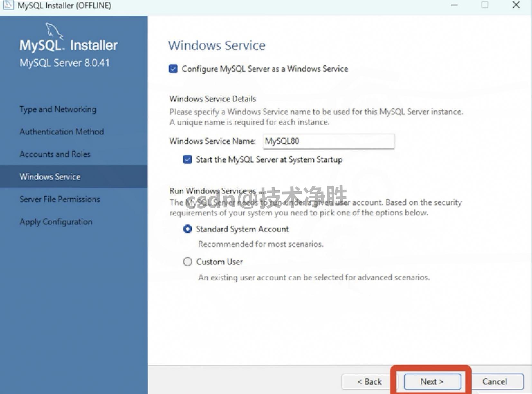This screenshot has width=532, height=394.
Task: Open the Server File Permissions step
Action: point(60,199)
